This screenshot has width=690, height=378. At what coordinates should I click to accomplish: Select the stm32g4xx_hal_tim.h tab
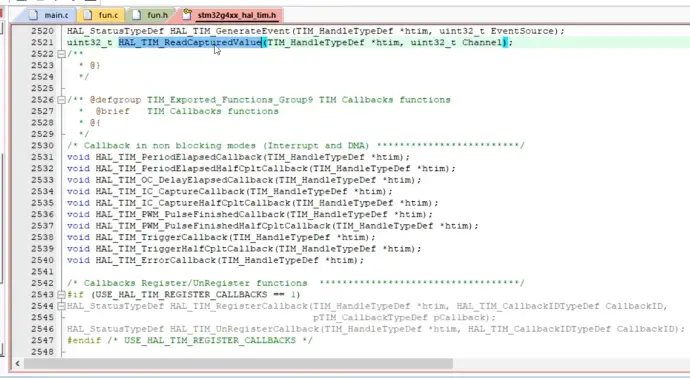(230, 15)
